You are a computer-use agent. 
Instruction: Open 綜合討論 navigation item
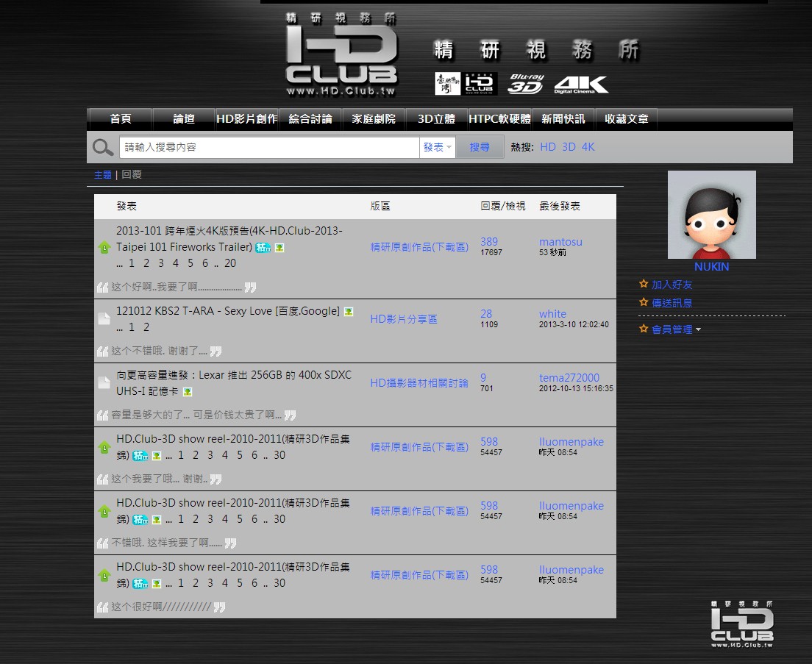[310, 119]
